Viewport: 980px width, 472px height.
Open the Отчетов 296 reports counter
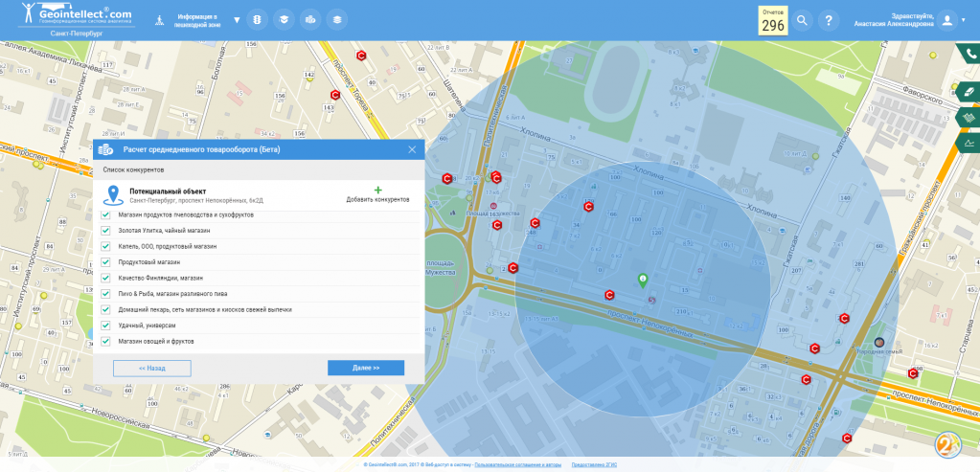[772, 21]
